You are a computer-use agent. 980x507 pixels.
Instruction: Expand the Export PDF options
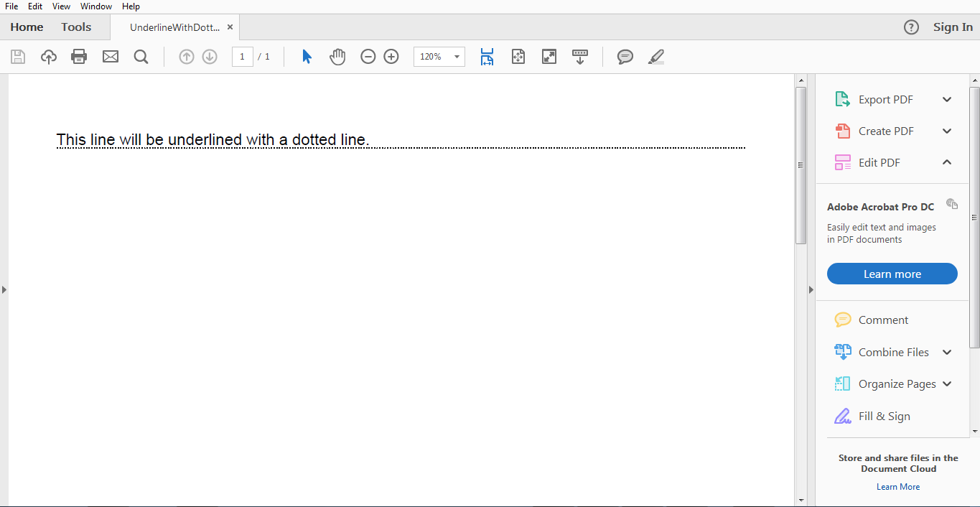click(946, 99)
